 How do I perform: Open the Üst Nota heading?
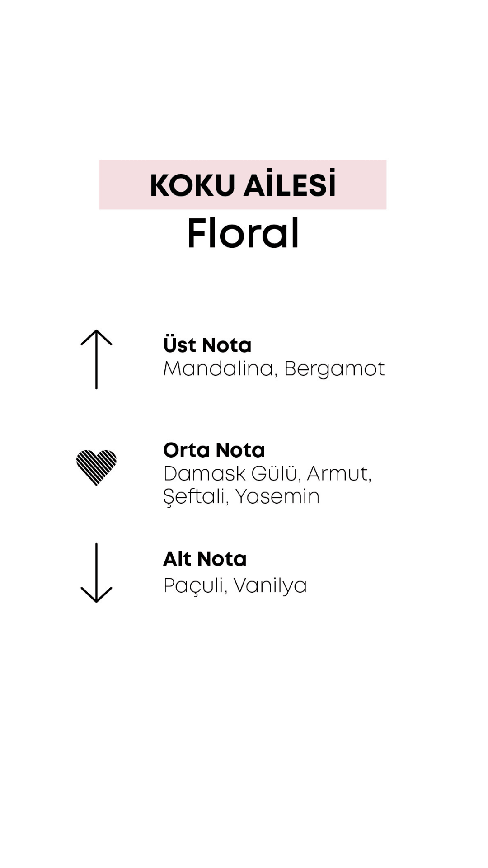click(207, 344)
